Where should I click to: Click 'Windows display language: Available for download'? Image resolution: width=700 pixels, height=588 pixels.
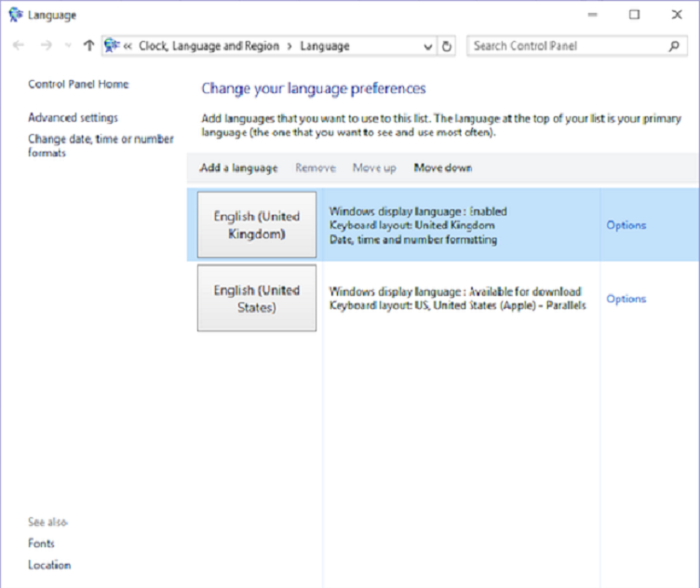(455, 292)
